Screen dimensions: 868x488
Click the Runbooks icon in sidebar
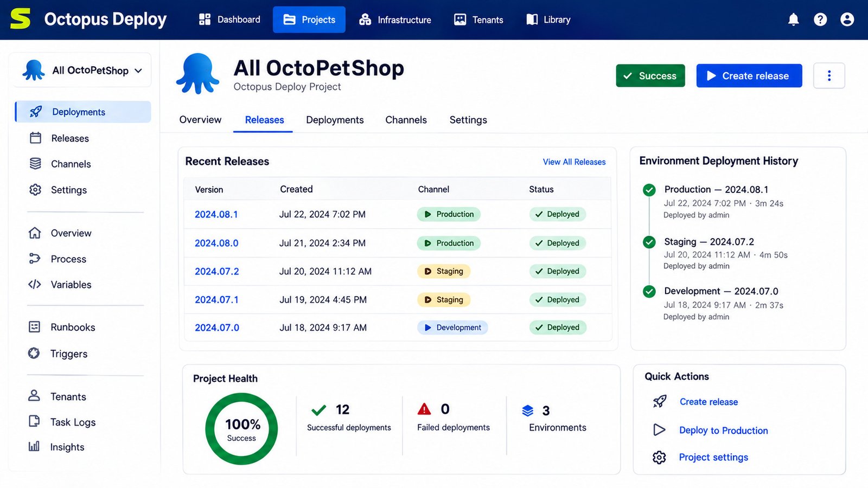(34, 327)
